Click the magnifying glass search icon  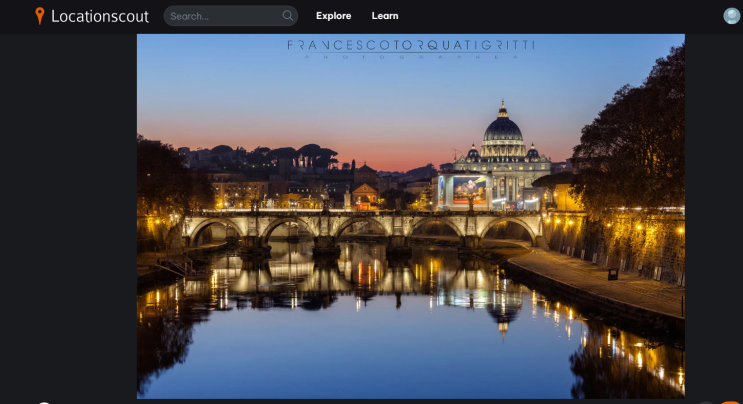[287, 16]
